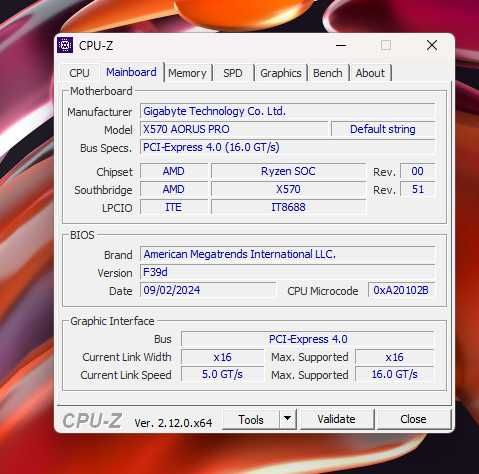
Task: Close CPU-Z with the title bar X
Action: [432, 45]
